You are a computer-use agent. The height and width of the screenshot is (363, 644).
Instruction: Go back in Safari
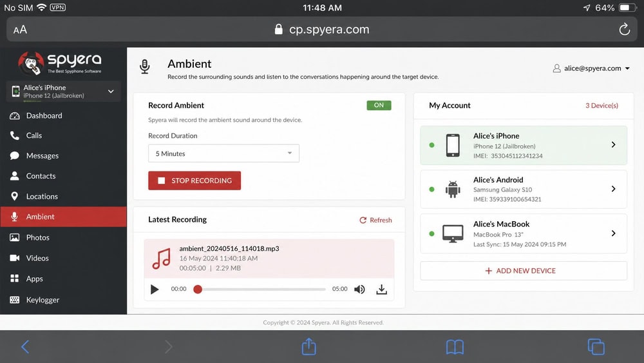[25, 346]
